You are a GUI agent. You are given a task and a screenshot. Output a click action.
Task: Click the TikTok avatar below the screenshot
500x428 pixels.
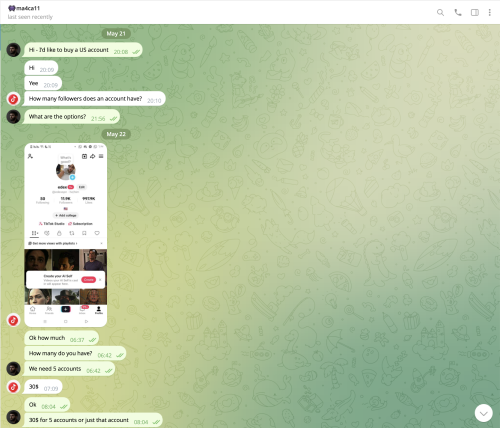13,320
